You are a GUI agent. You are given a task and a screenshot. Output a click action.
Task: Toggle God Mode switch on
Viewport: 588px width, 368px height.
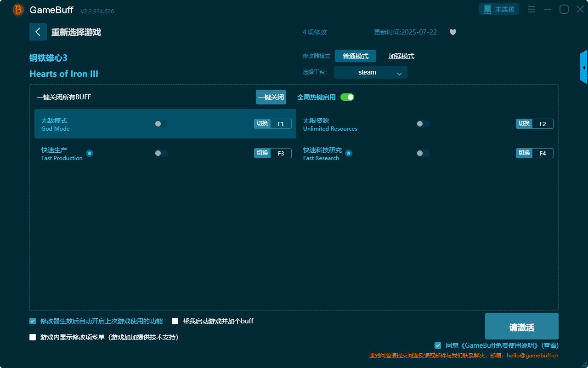[161, 124]
